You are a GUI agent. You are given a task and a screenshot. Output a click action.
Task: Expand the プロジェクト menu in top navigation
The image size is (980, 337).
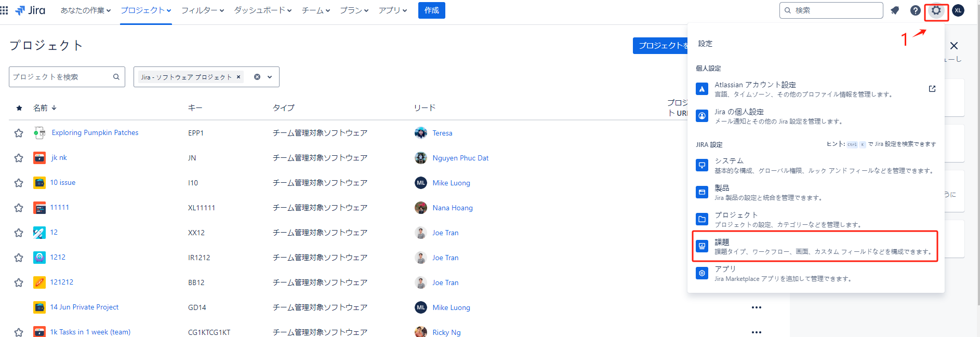145,10
